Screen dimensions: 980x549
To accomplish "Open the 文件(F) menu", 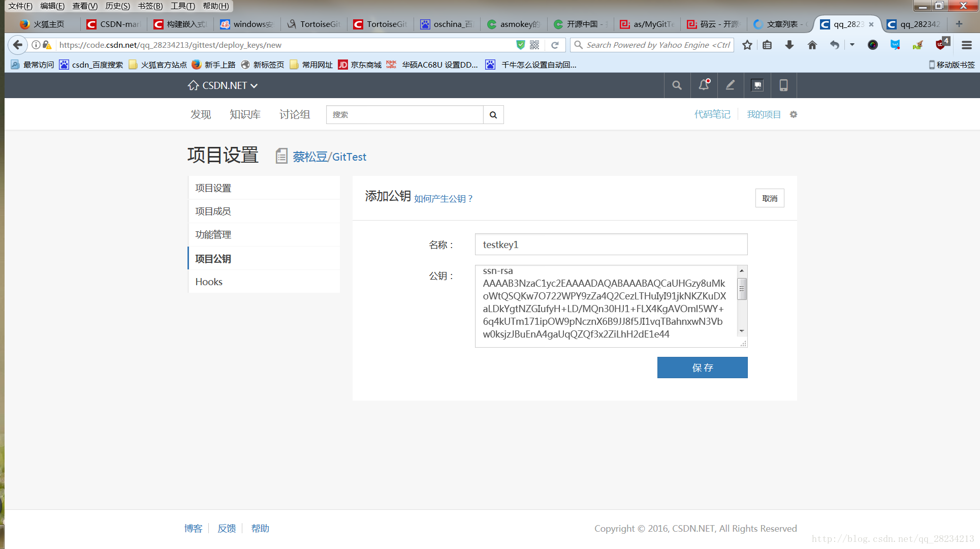I will 20,6.
